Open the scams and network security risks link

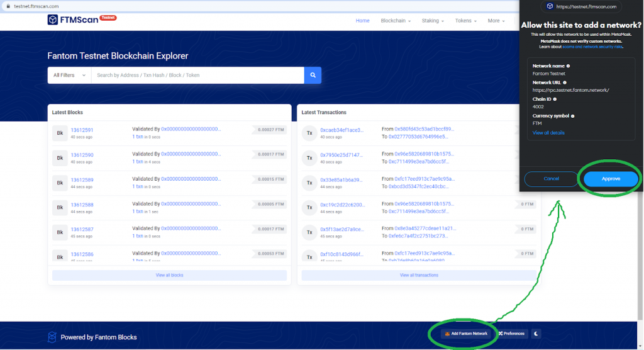point(592,47)
